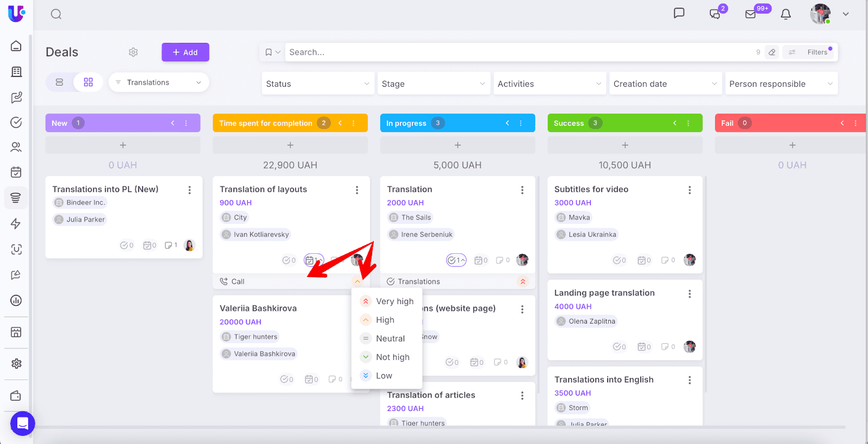Image resolution: width=868 pixels, height=444 pixels.
Task: Open the tasks checkmark sidebar icon
Action: click(x=16, y=122)
